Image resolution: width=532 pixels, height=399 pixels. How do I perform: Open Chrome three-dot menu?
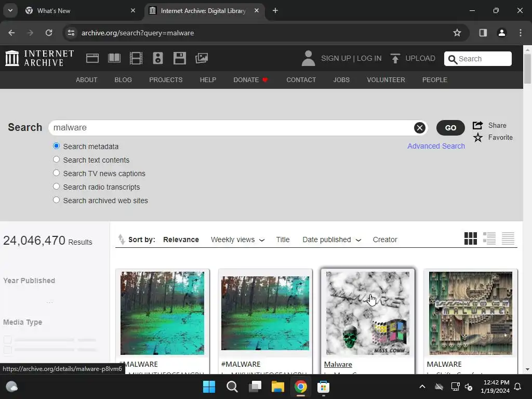pyautogui.click(x=521, y=33)
